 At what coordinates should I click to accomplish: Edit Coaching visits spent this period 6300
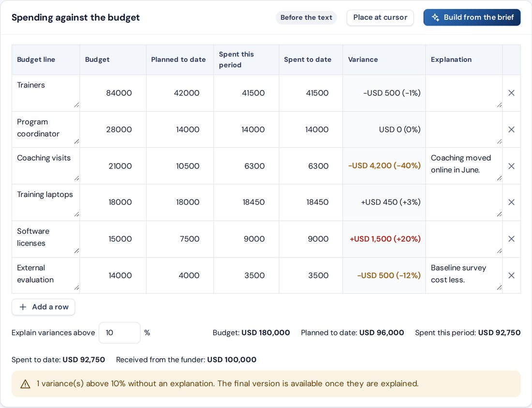pyautogui.click(x=246, y=166)
